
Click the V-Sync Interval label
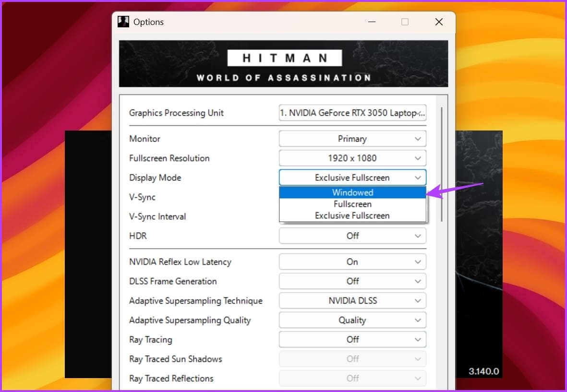157,216
